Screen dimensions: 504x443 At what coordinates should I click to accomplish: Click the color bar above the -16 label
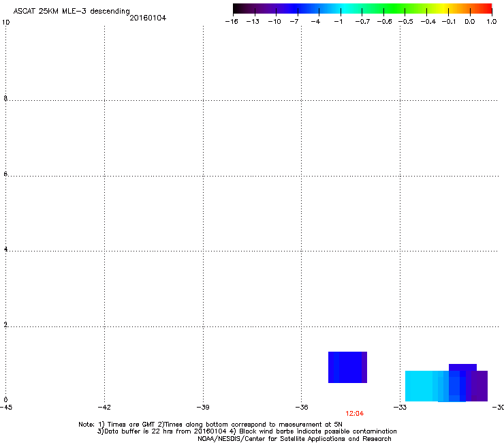(x=235, y=9)
